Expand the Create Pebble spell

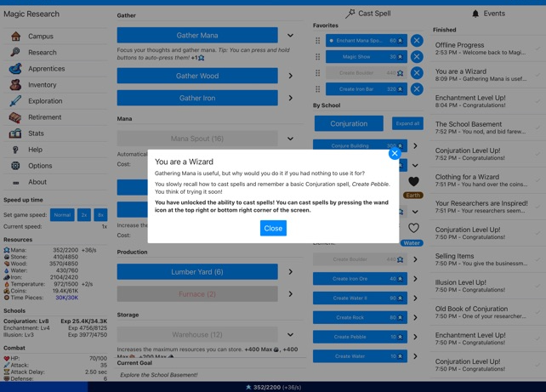coord(415,337)
